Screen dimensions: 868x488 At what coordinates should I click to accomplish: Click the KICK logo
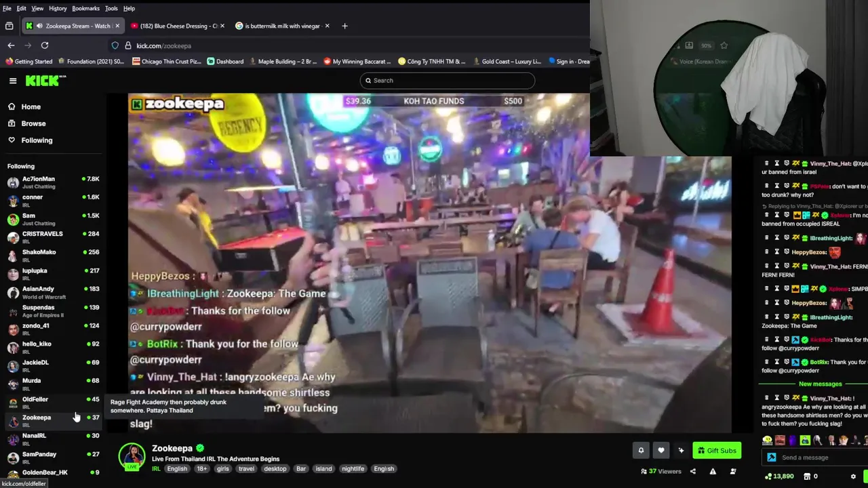coord(45,81)
